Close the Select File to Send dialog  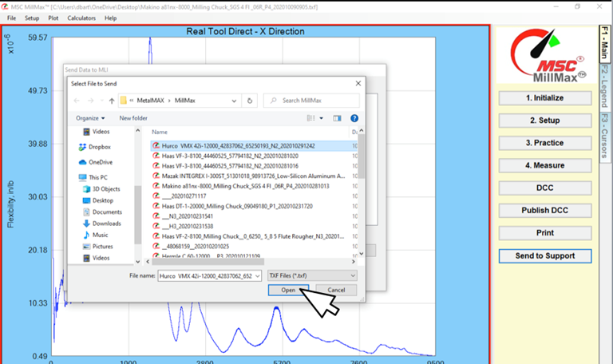pyautogui.click(x=358, y=83)
